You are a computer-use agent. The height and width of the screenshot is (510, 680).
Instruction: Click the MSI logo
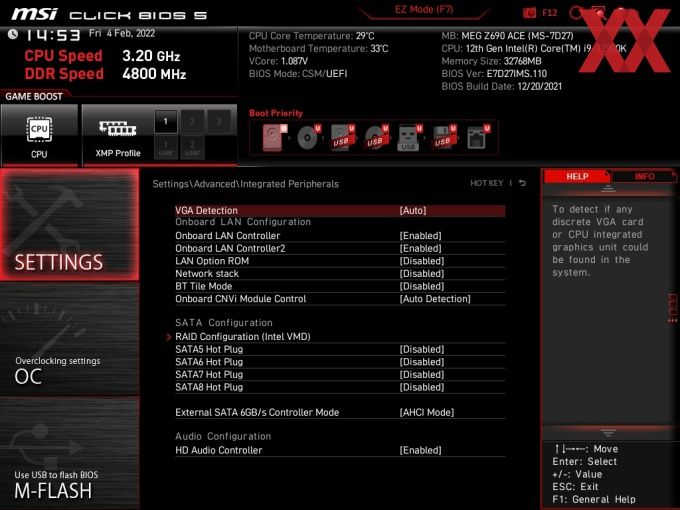tap(34, 14)
